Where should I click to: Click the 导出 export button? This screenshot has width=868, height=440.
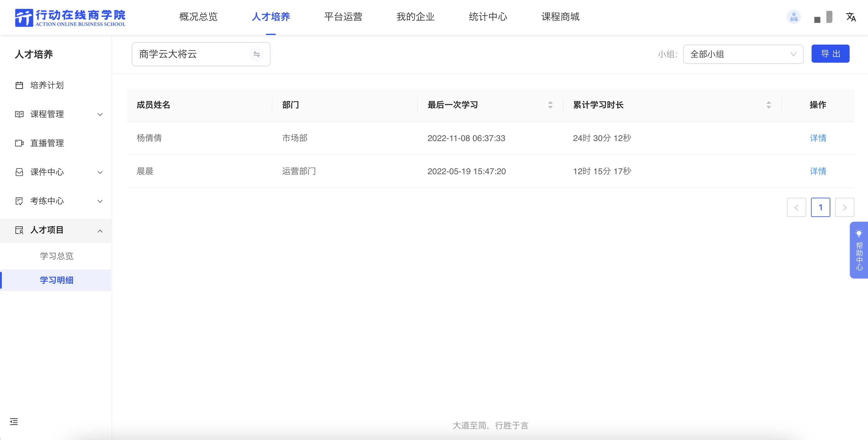(830, 54)
